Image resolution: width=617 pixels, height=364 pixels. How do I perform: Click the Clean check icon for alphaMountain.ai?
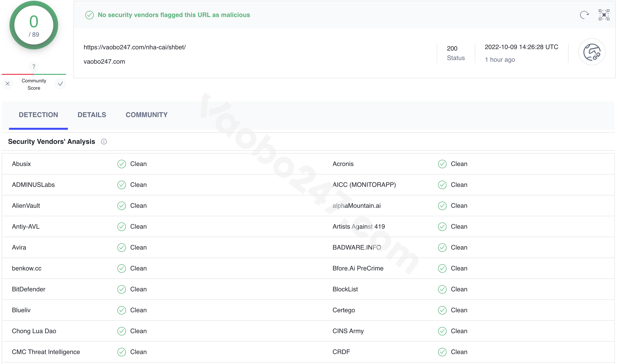[442, 206]
